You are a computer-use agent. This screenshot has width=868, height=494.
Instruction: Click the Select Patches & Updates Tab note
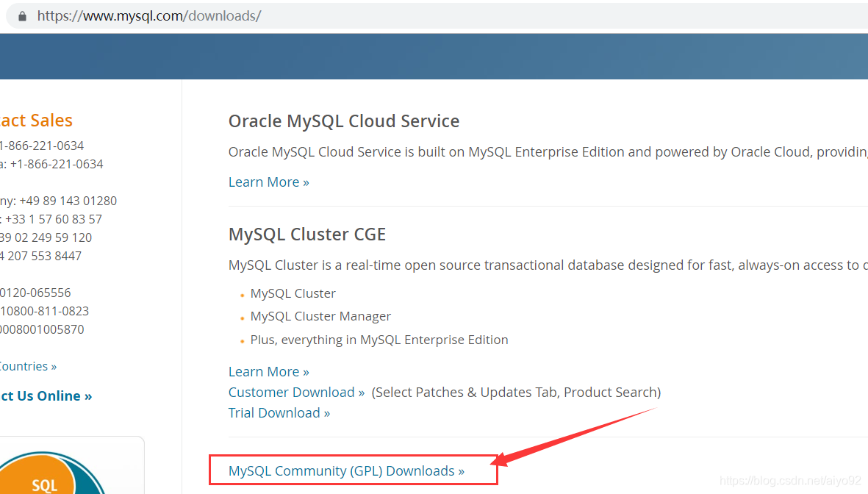516,392
